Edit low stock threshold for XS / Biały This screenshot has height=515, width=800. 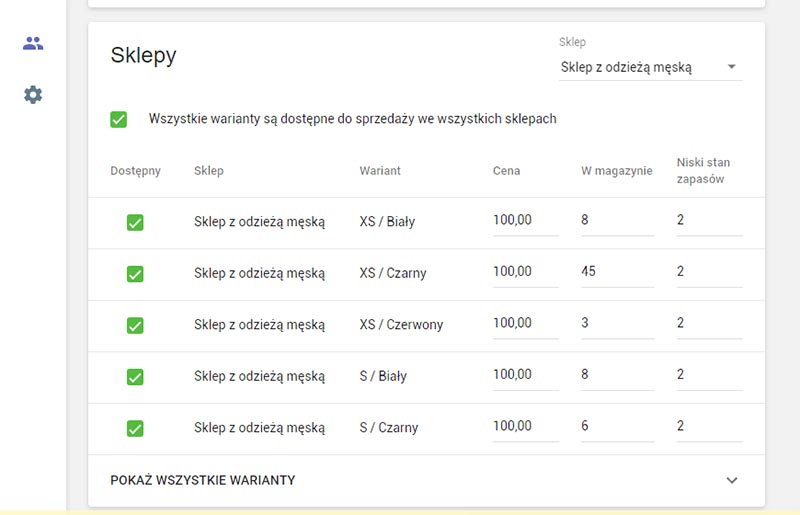(x=709, y=221)
